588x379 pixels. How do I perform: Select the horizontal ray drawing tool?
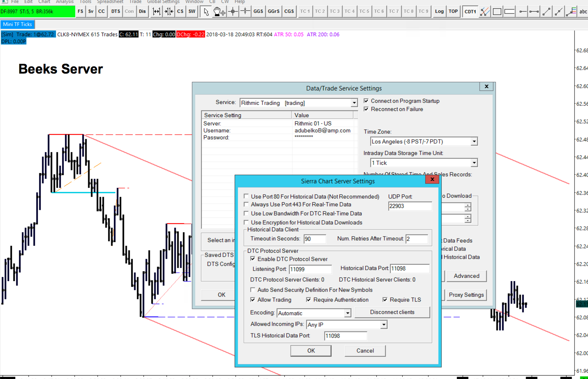(x=523, y=12)
